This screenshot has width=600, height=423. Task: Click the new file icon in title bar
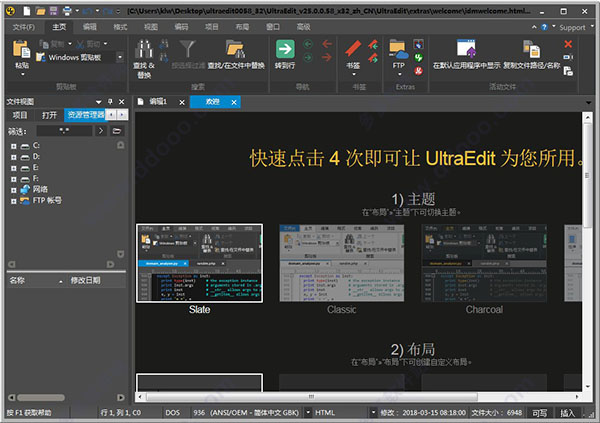26,11
